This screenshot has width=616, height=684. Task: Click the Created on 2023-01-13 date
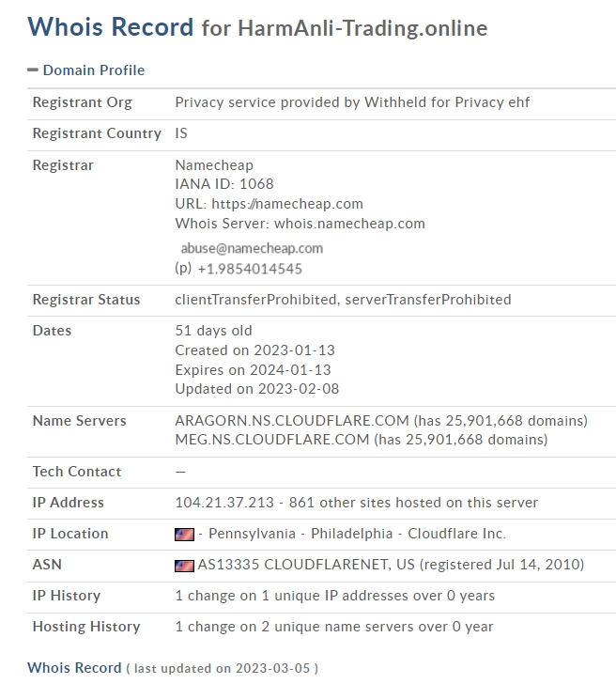click(255, 350)
